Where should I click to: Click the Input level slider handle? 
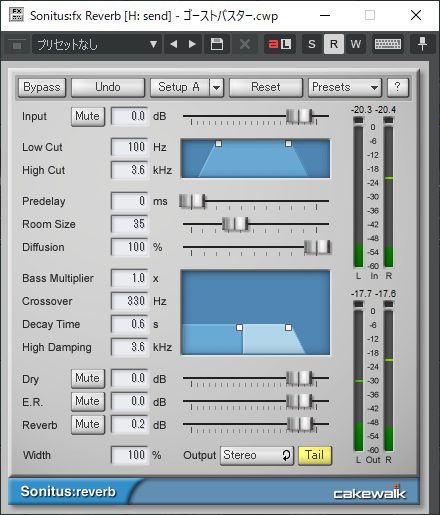point(299,116)
